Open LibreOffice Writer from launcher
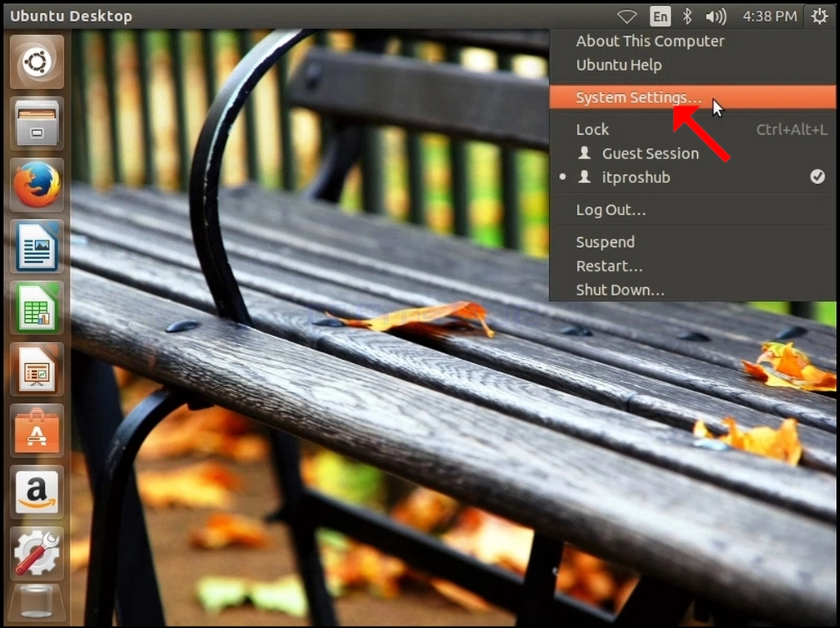840x628 pixels. (x=37, y=246)
